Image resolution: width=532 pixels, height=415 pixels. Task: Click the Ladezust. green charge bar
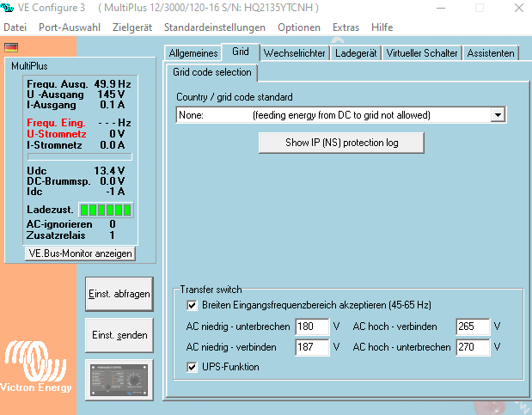pos(106,210)
